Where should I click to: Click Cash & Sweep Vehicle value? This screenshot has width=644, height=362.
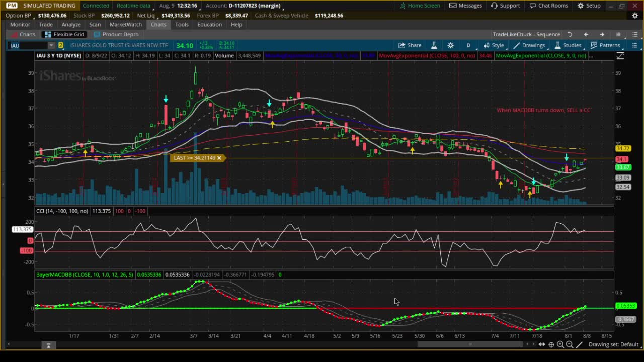click(329, 16)
